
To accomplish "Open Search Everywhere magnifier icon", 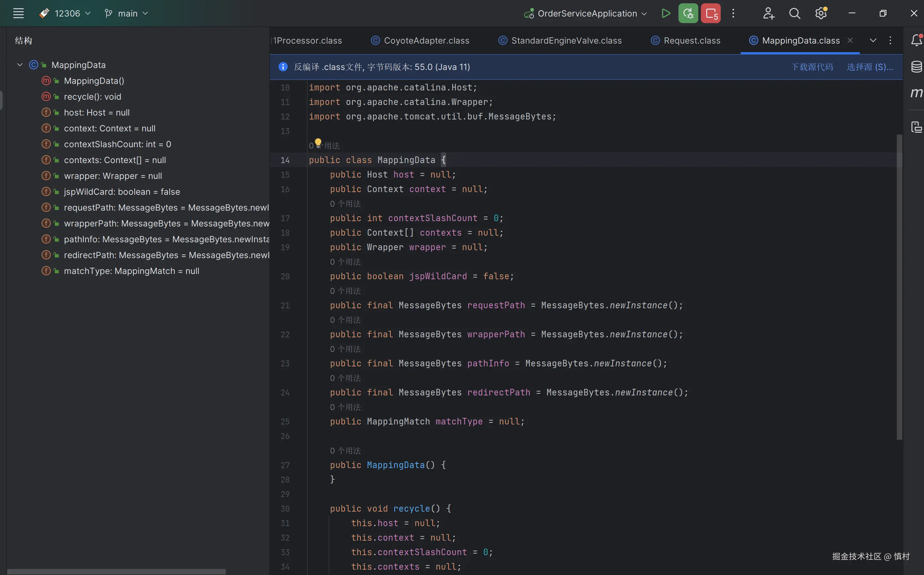I will coord(794,13).
